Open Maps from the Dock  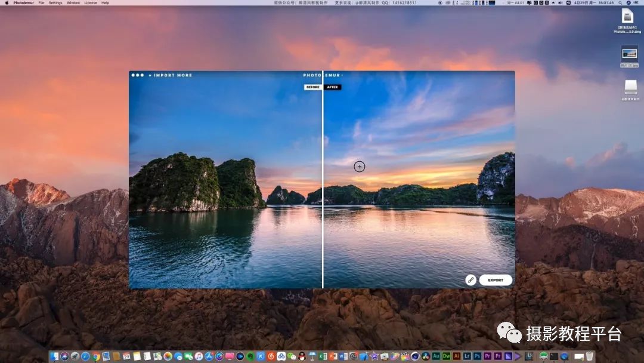tap(157, 356)
